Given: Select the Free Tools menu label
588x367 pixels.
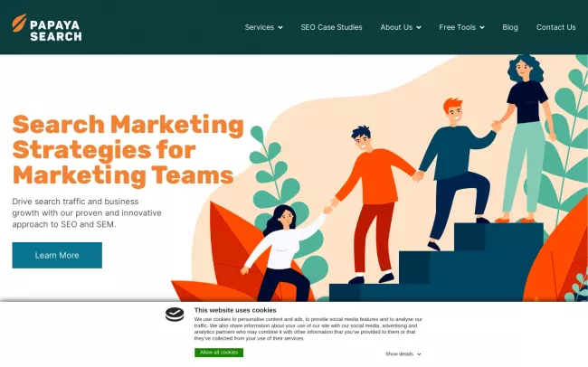Looking at the screenshot, I should point(457,27).
